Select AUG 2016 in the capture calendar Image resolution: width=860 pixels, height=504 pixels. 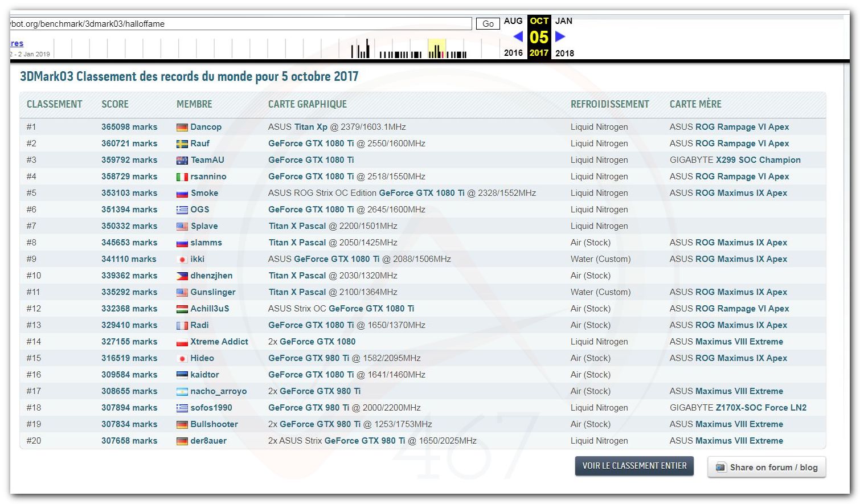click(513, 36)
